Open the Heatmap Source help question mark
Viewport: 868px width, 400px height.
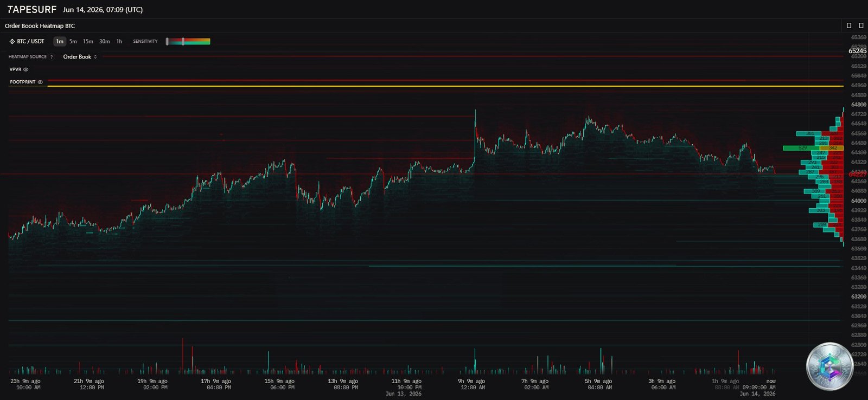52,57
